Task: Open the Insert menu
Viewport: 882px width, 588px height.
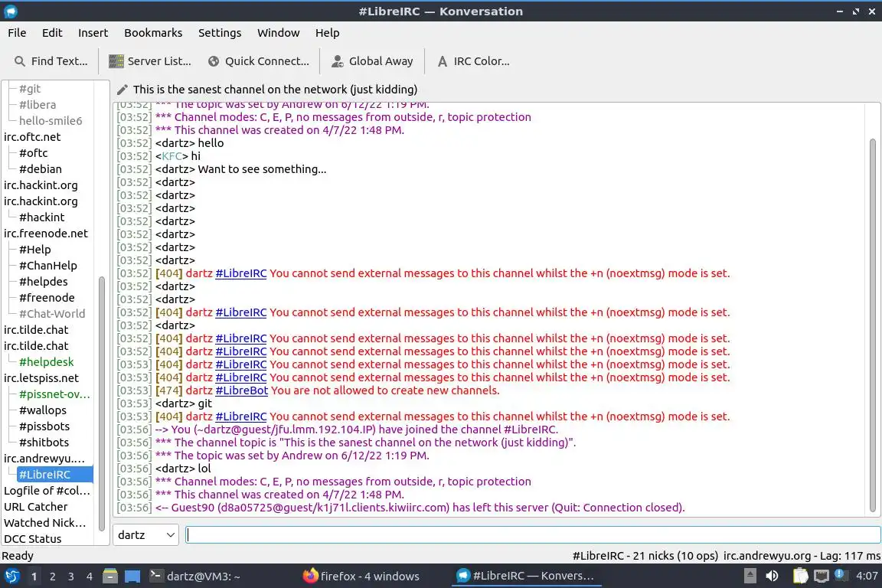Action: tap(93, 33)
